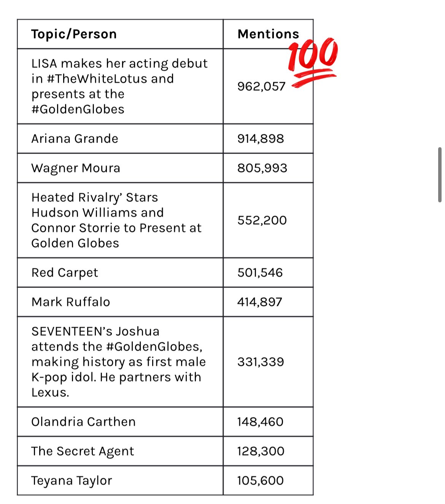Click the 962,057 mentions value
Screen dimensions: 445x504
click(261, 87)
